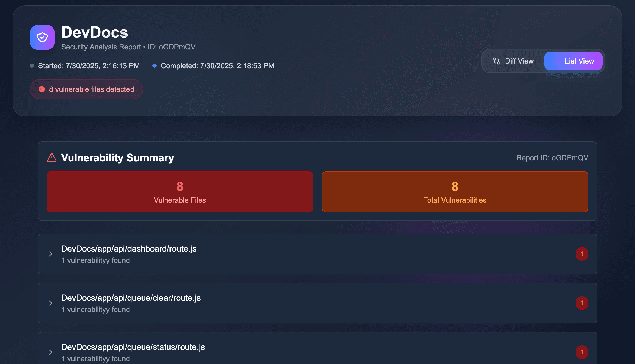Image resolution: width=635 pixels, height=364 pixels.
Task: Toggle the 8 vulnerable files detected badge
Action: [x=86, y=89]
